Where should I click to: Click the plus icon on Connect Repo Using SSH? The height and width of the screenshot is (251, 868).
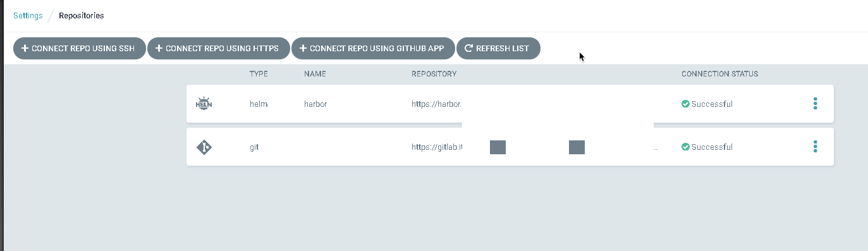pos(25,48)
